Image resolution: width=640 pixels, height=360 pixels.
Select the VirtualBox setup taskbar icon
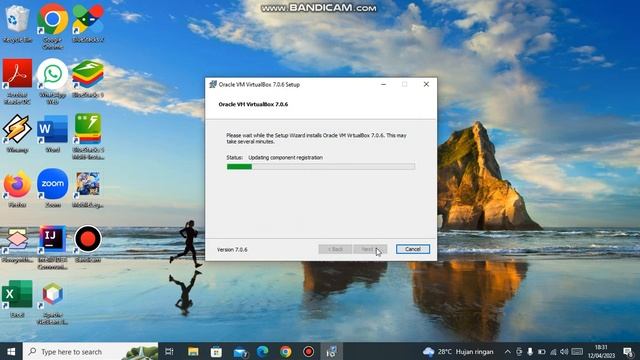[331, 351]
